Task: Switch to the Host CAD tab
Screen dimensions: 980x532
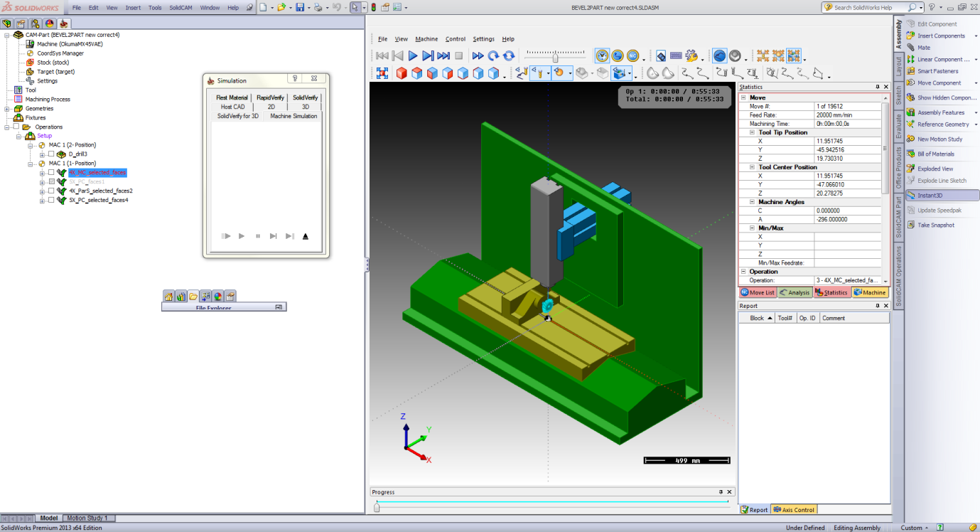Action: tap(232, 107)
